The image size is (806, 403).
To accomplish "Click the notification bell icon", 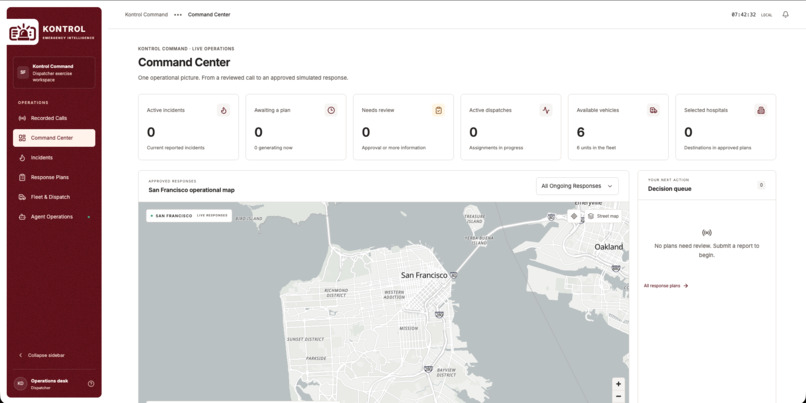I will click(x=785, y=14).
